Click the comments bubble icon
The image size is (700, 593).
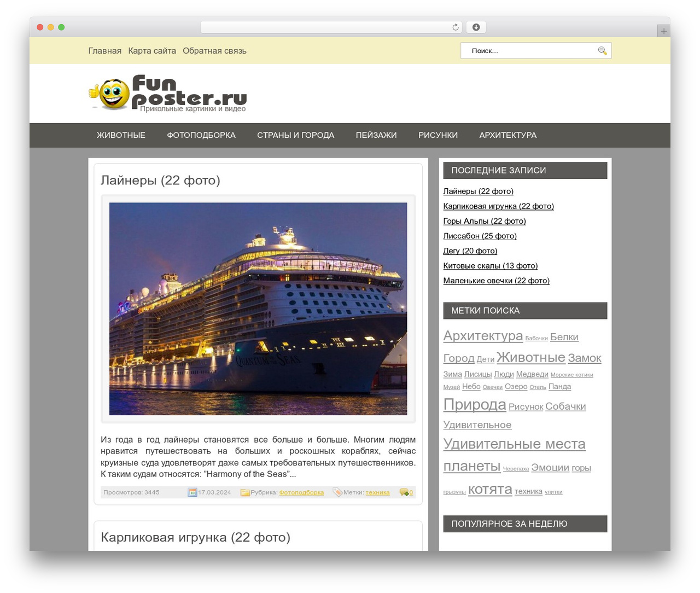(x=404, y=492)
